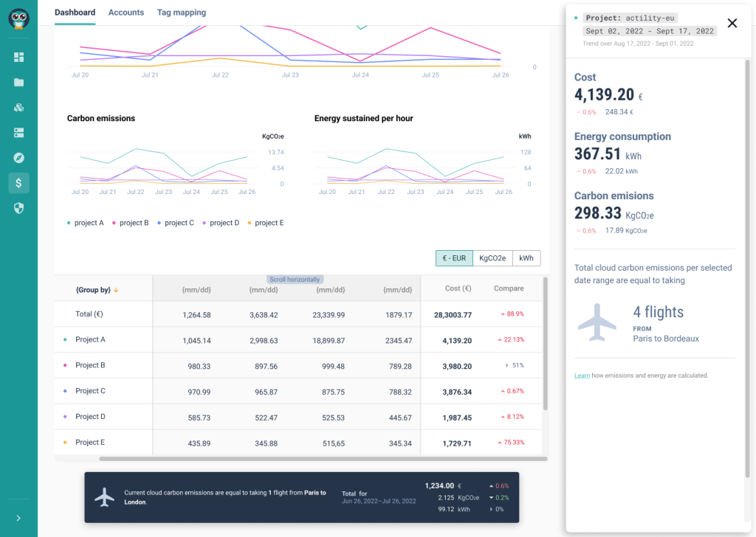Switch unit toggle to KgCO2e
The image size is (756, 537).
492,258
